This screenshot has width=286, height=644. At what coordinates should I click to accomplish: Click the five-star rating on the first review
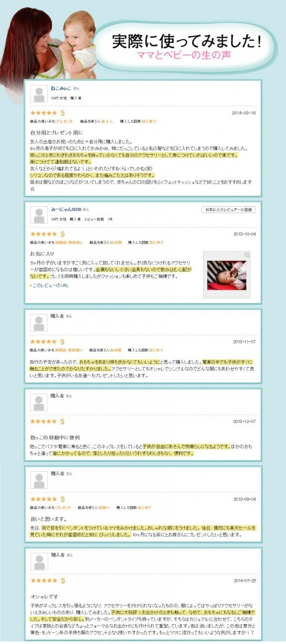[x=44, y=113]
